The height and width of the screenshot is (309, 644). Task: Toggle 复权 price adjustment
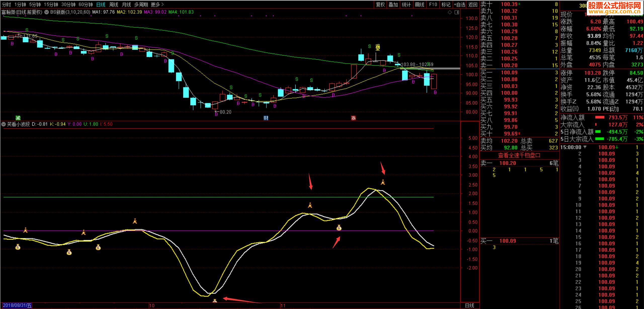tap(380, 5)
